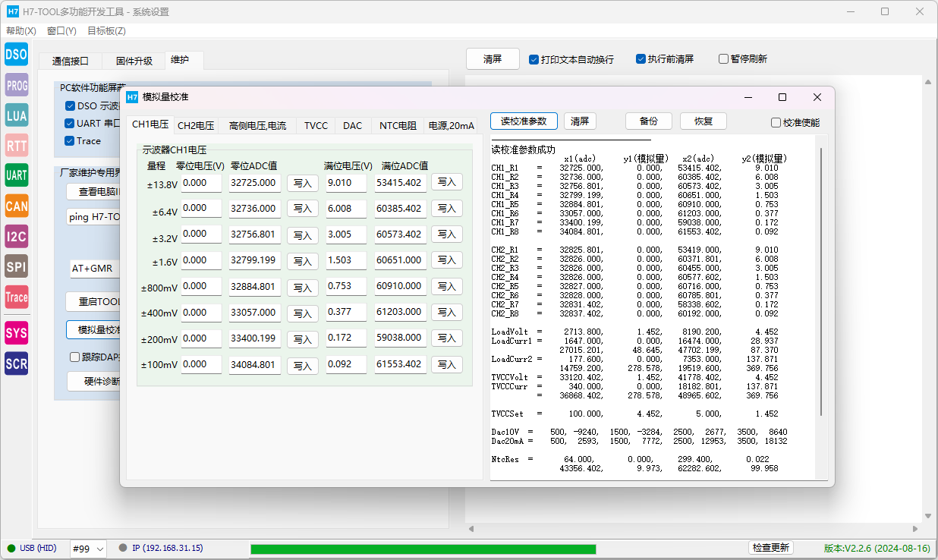Select the I2C sidebar icon
The height and width of the screenshot is (560, 938).
click(x=17, y=237)
